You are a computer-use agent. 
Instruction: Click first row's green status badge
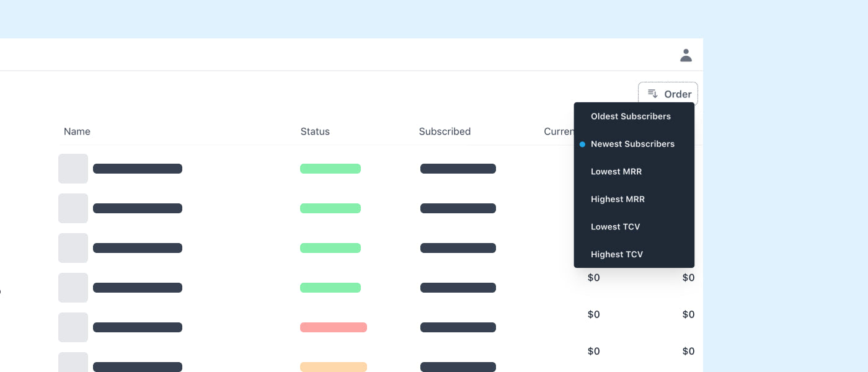330,169
